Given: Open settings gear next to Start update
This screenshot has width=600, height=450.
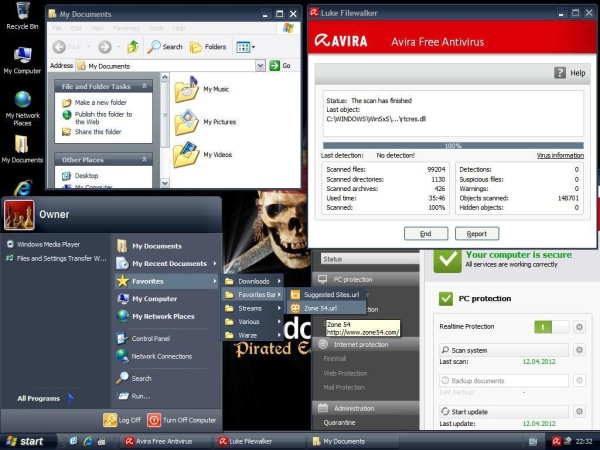Looking at the screenshot, I should pyautogui.click(x=579, y=411).
